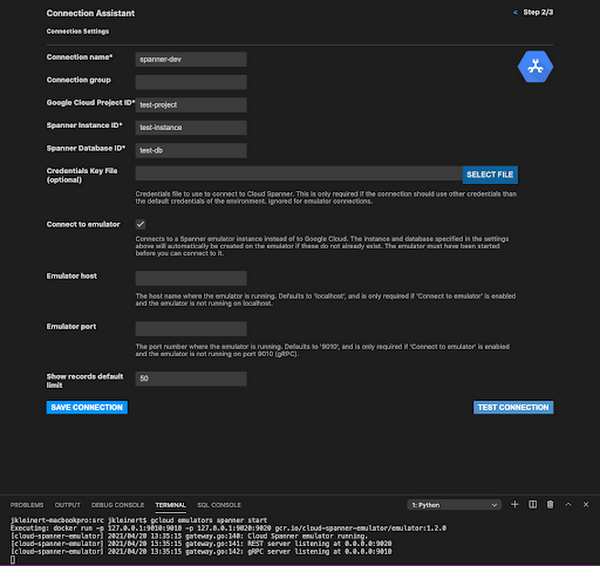Click the Save Connection button
The width and height of the screenshot is (600, 566).
point(87,407)
